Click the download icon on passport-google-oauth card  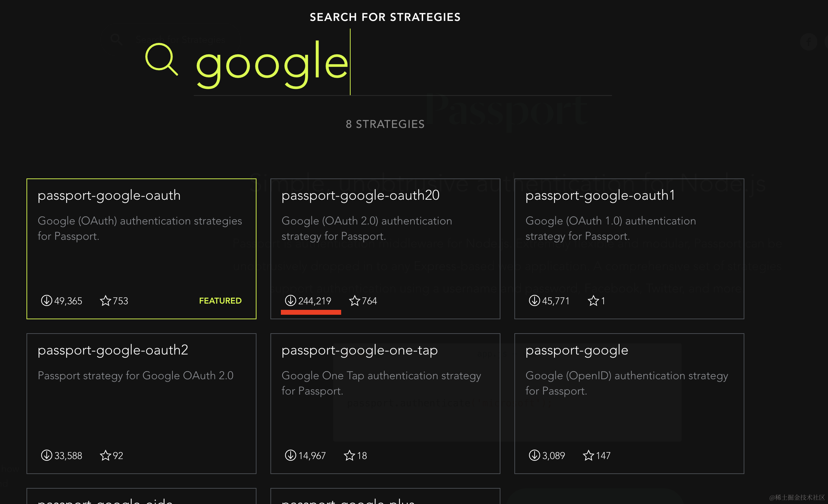coord(46,300)
